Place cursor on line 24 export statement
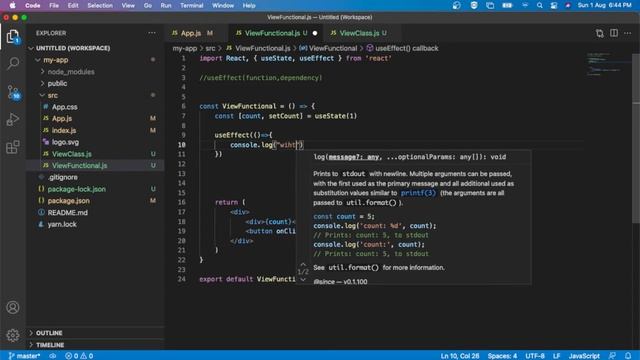640x360 pixels. [247, 279]
